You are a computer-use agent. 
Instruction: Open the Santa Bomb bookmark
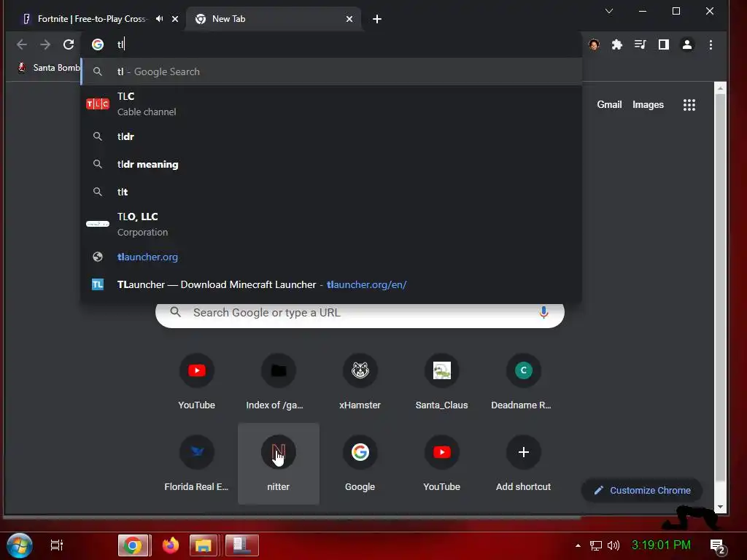(x=49, y=68)
